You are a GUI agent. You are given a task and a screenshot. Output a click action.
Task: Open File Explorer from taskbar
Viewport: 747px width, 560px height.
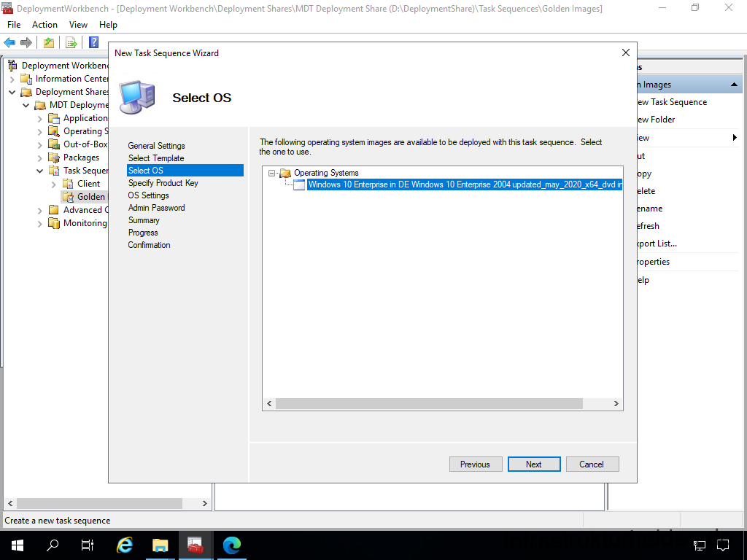pos(160,545)
